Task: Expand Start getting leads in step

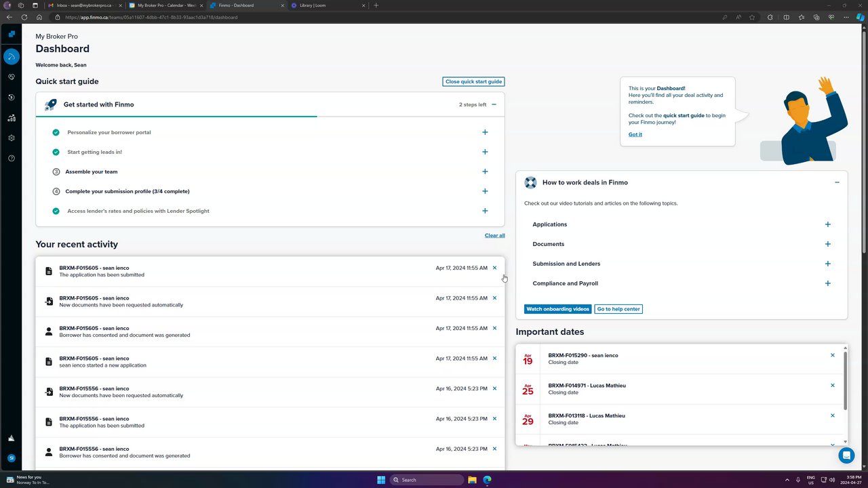Action: [485, 152]
